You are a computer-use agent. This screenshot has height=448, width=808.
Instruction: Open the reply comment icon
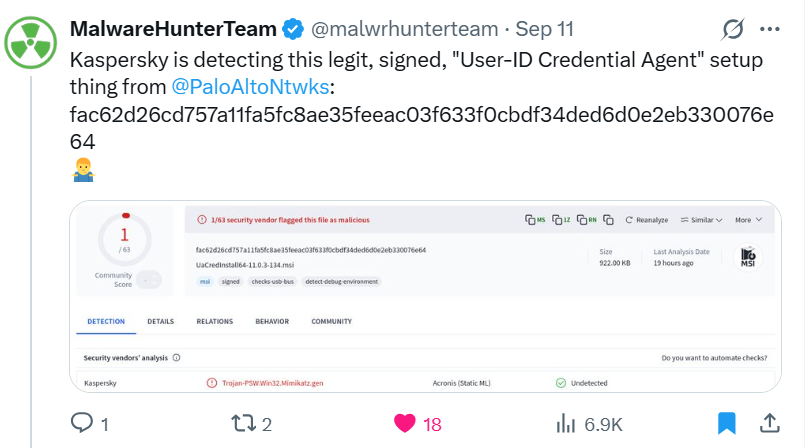[x=81, y=423]
